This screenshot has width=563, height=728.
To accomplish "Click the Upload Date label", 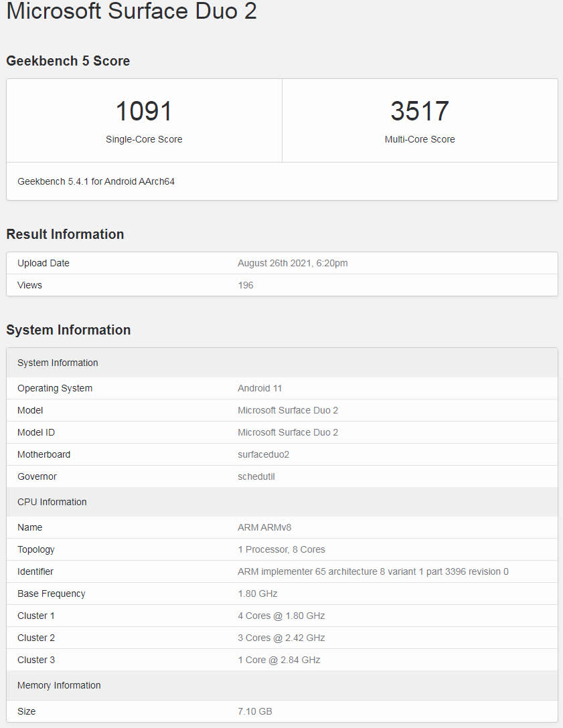I will [44, 263].
